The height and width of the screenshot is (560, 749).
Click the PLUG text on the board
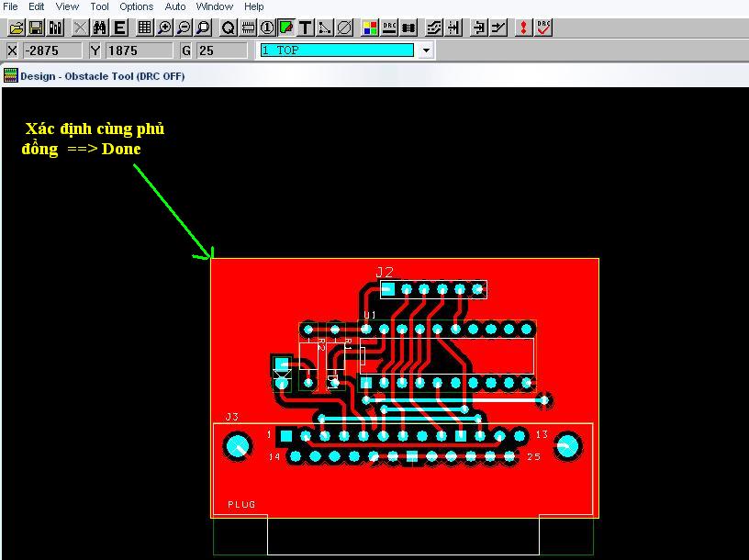pos(241,504)
